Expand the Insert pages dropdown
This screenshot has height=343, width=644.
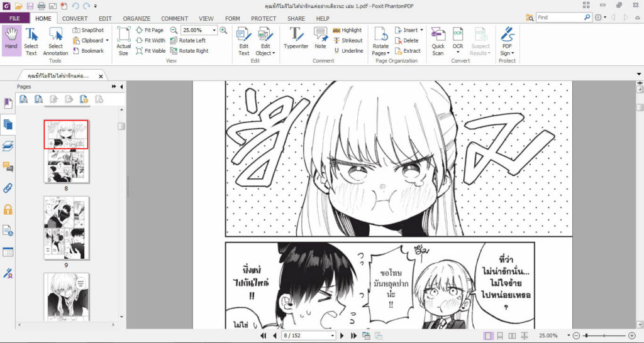[421, 30]
